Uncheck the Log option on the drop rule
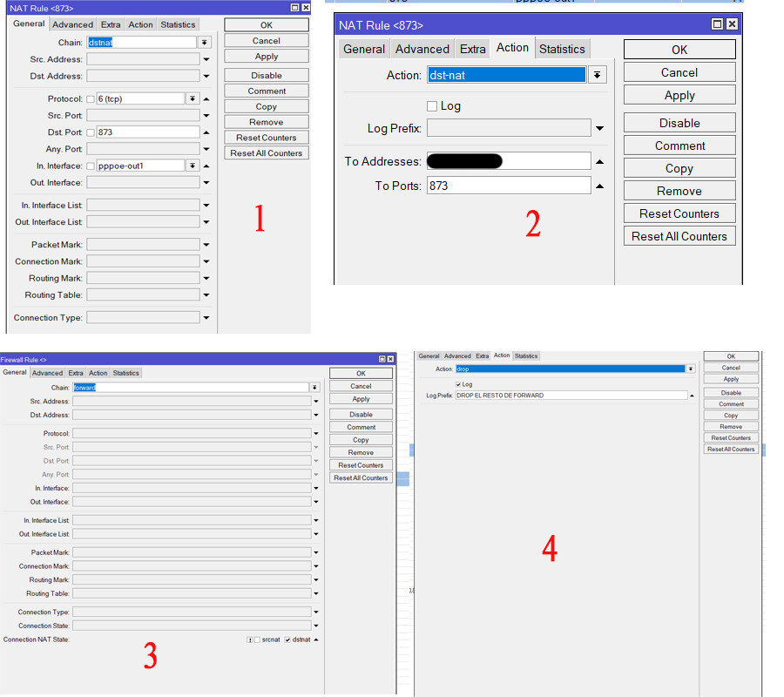The width and height of the screenshot is (784, 697). coord(459,383)
